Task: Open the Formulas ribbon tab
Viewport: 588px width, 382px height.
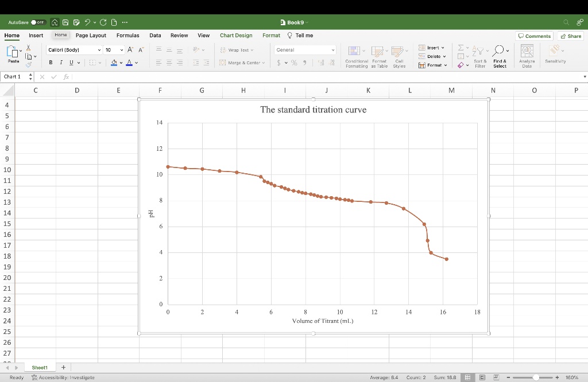Action: tap(127, 35)
